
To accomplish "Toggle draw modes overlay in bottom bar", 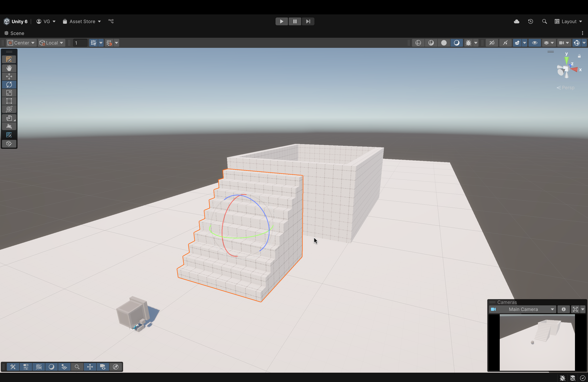I will 51,367.
